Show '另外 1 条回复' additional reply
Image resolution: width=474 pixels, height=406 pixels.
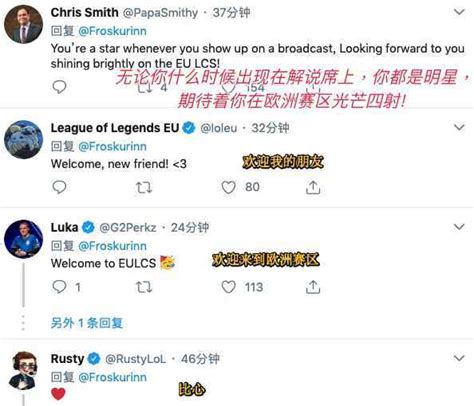[87, 323]
